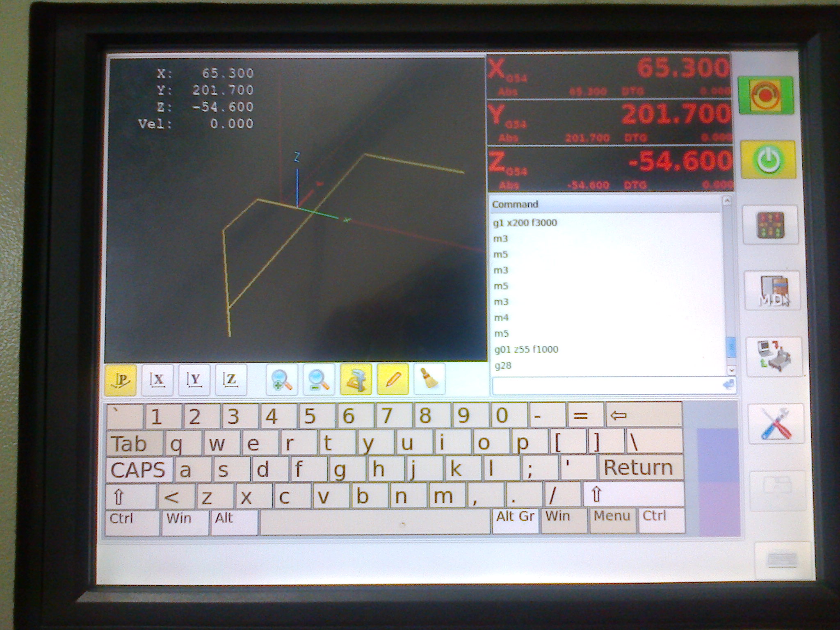This screenshot has width=840, height=630.
Task: Switch preview to Z view
Action: [231, 380]
